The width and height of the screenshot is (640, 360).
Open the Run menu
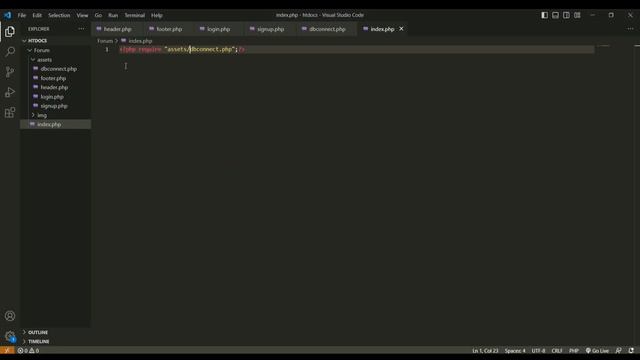click(x=113, y=15)
